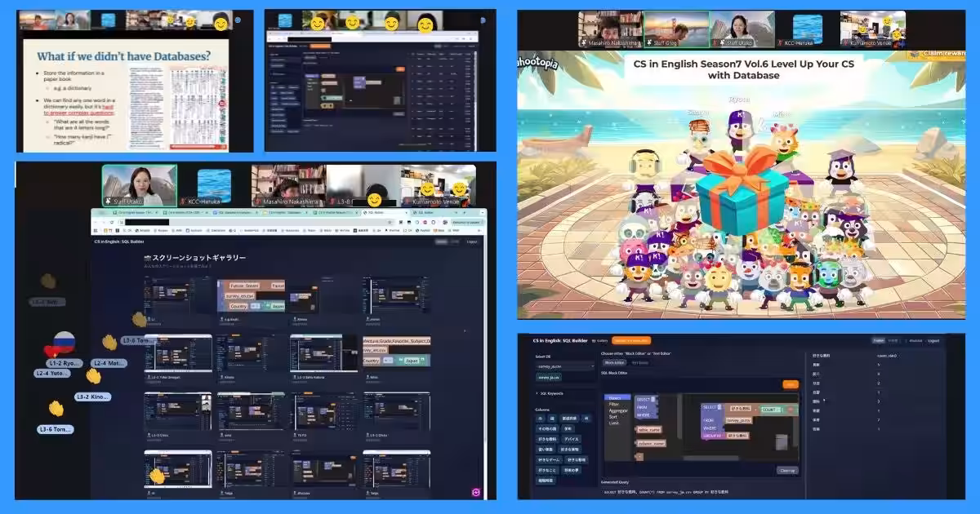The width and height of the screenshot is (980, 514).
Task: Choose the Filter block category
Action: tap(614, 404)
